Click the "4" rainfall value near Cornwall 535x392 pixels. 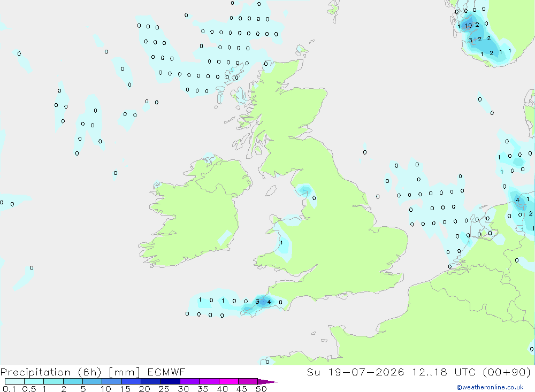(269, 302)
